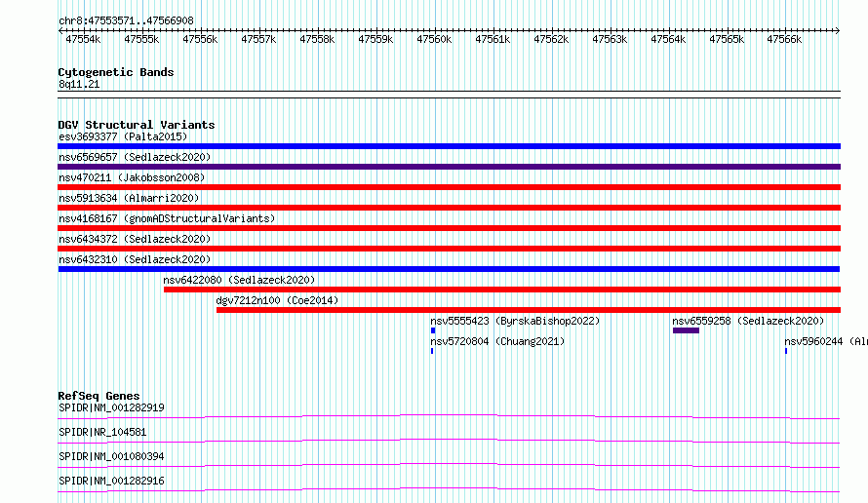Click the 47558k ruler position
This screenshot has width=868, height=503.
317,39
